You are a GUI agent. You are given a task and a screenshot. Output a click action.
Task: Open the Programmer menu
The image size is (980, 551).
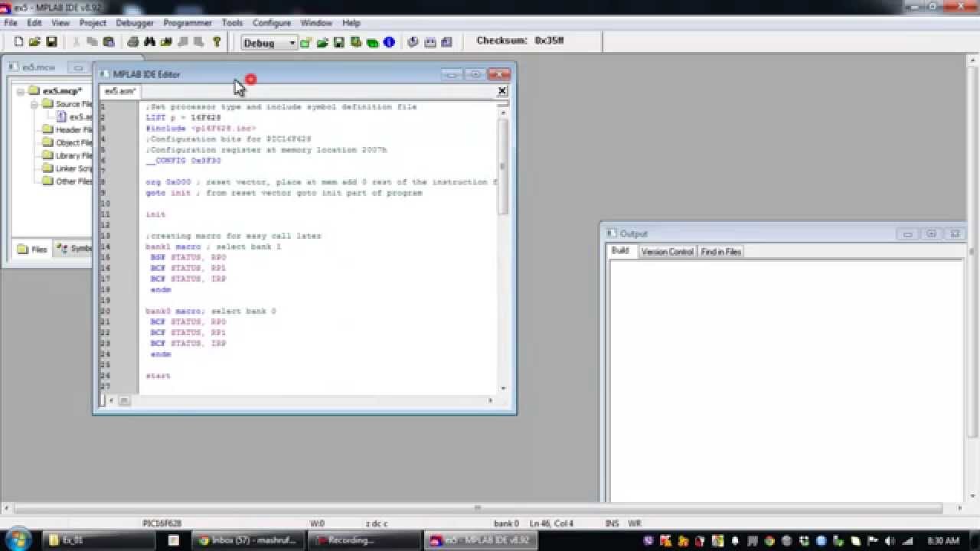pyautogui.click(x=188, y=23)
